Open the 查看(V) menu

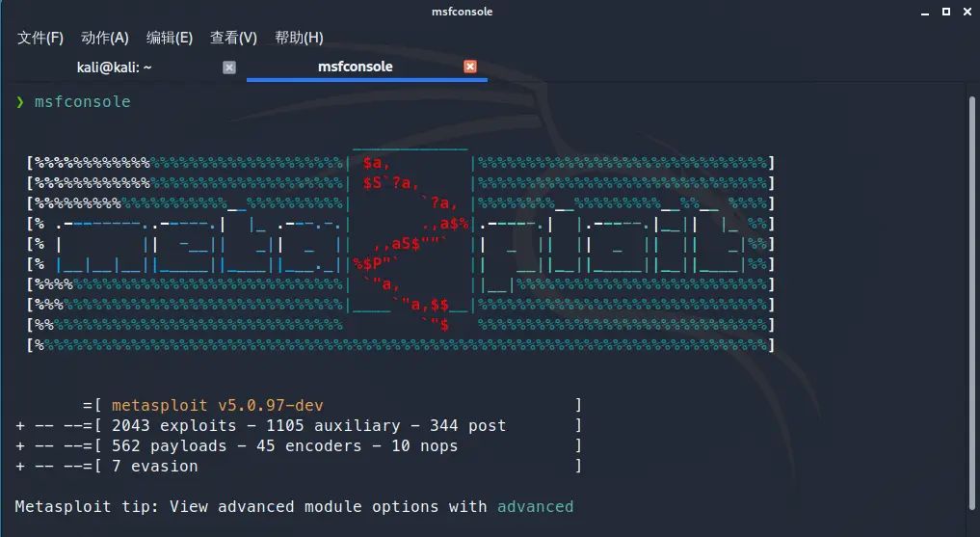coord(234,39)
